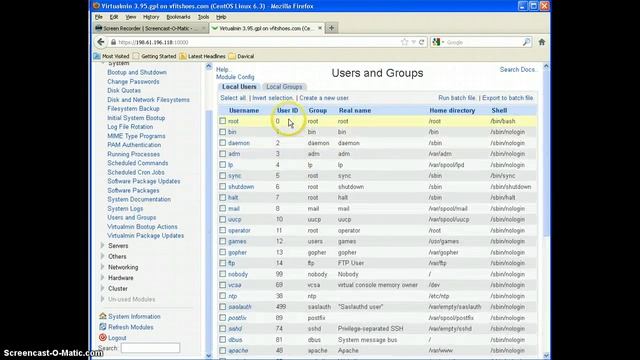Tick the checkbox for user mail
Viewport: 640px width, 360px height.
pos(222,208)
